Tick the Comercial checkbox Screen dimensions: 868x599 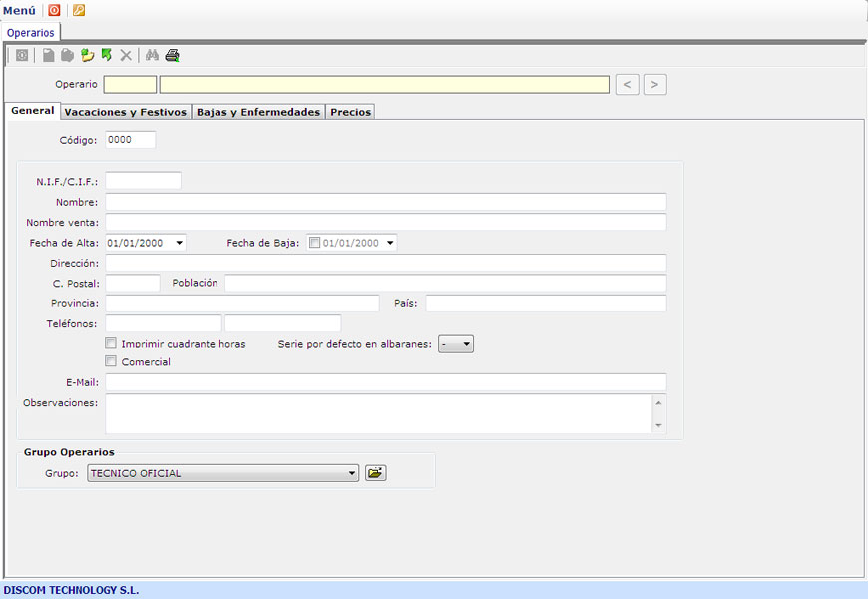pyautogui.click(x=111, y=361)
